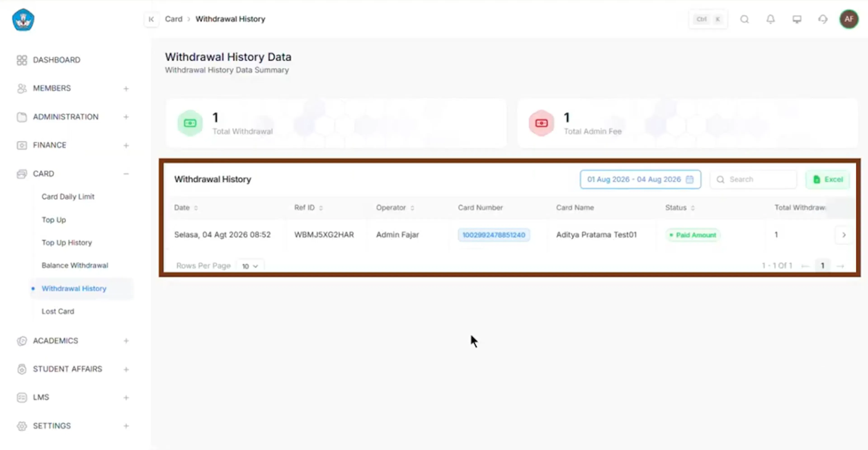Expand the Administration menu plus
The image size is (868, 450).
click(126, 117)
